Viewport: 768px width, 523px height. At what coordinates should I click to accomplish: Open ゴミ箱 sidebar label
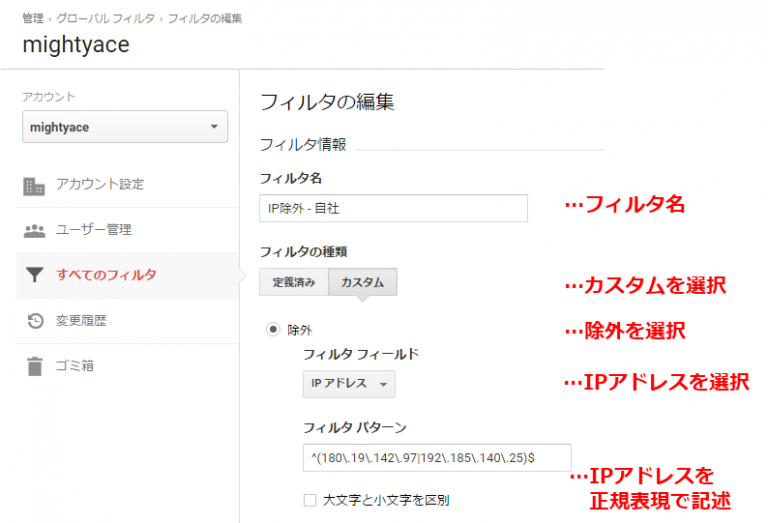75,366
